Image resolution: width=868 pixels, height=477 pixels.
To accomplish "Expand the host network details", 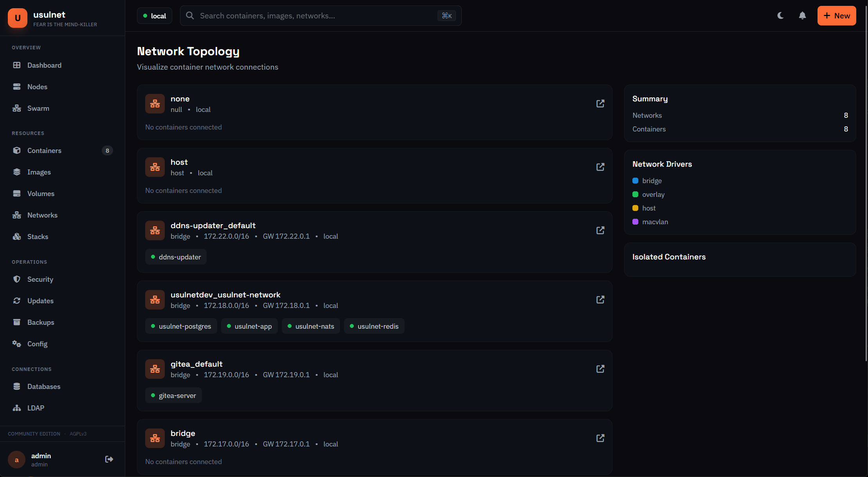I will [x=600, y=167].
